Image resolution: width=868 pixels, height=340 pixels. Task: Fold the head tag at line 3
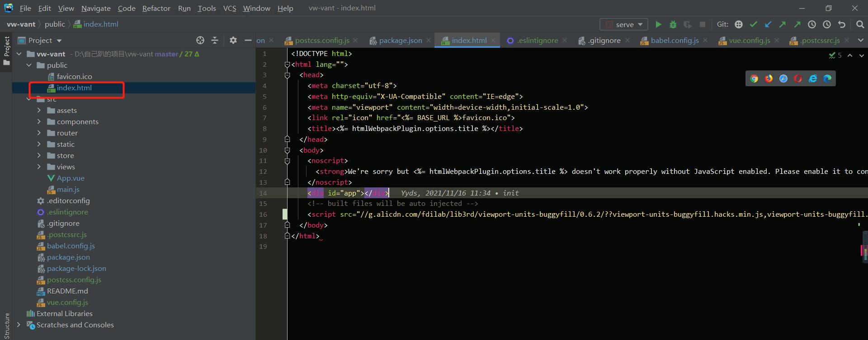click(287, 75)
